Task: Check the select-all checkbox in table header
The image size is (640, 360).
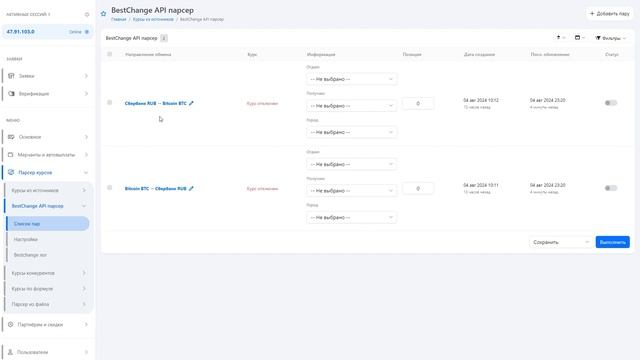Action: [x=109, y=54]
